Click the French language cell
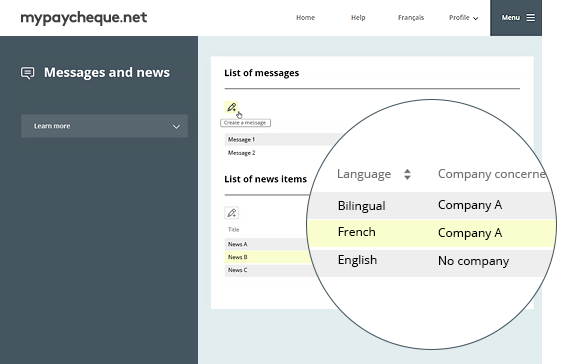578x364 pixels. coord(356,232)
